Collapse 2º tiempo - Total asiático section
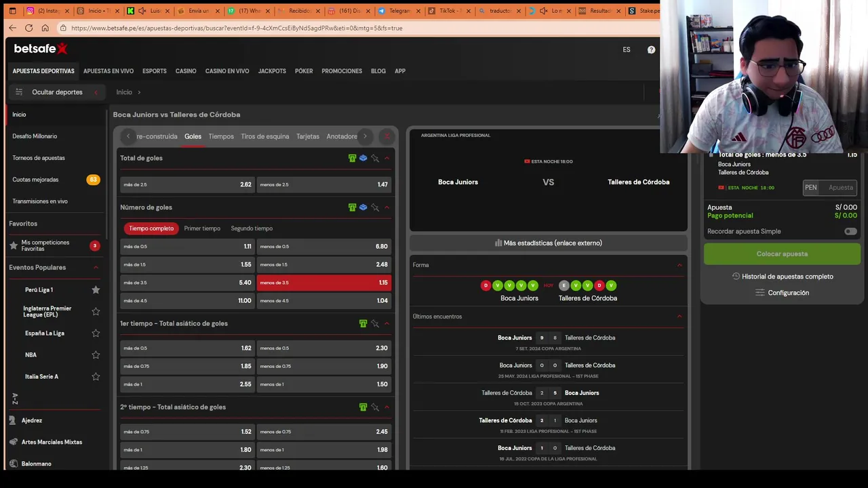Viewport: 868px width, 488px height. (387, 407)
